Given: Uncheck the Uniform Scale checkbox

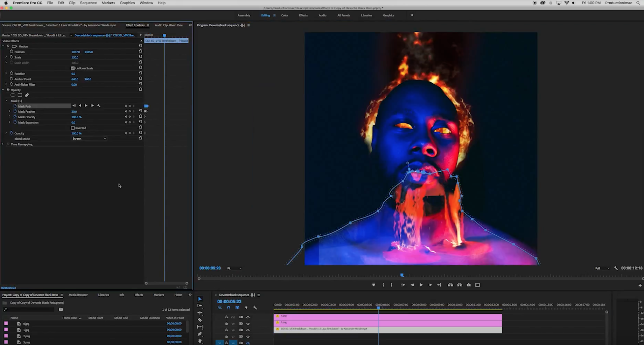Looking at the screenshot, I should click(x=73, y=68).
